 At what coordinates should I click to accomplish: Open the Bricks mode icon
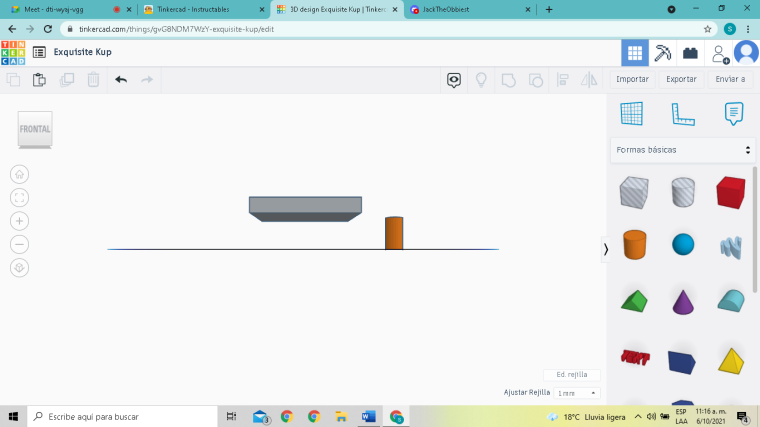click(690, 53)
